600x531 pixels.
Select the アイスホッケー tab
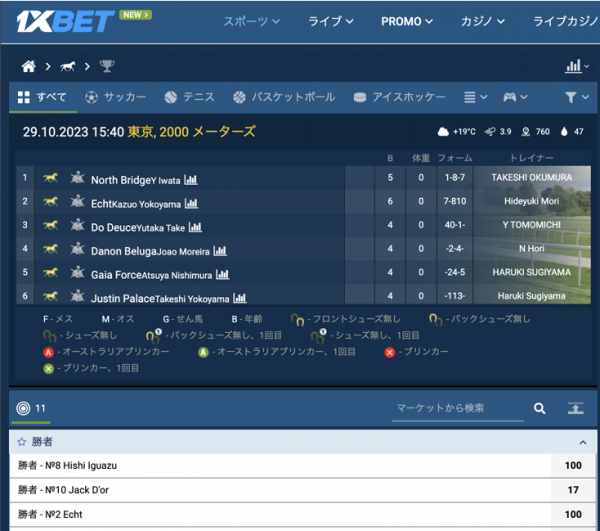tap(399, 97)
